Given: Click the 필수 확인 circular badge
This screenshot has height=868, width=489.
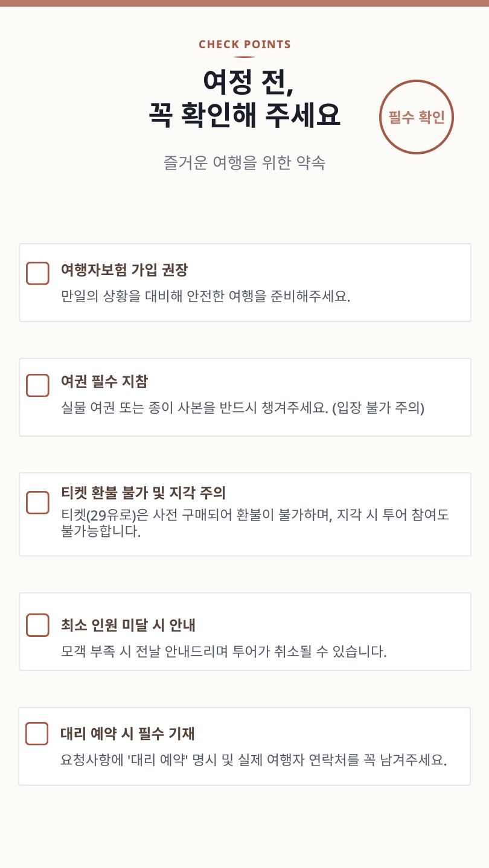Looking at the screenshot, I should 416,117.
